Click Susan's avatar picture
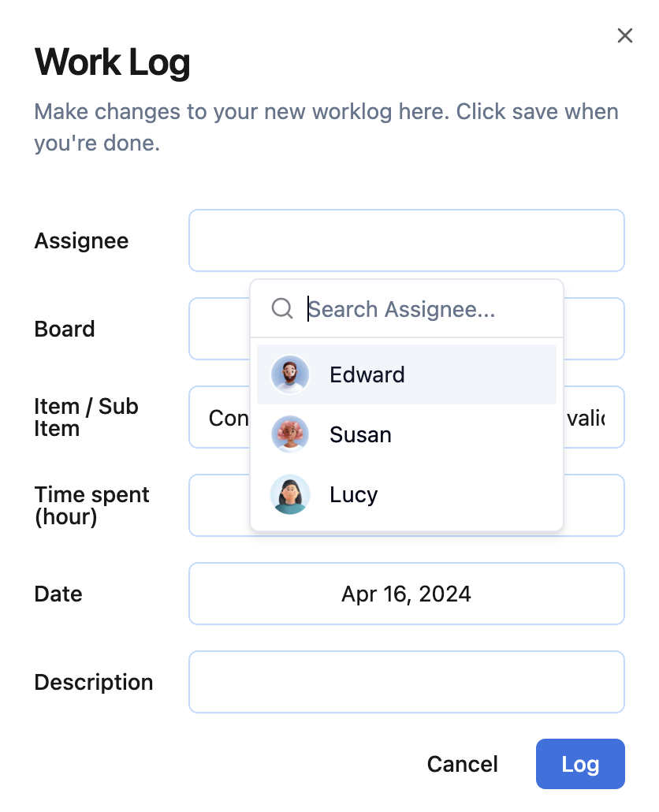The width and height of the screenshot is (659, 812). (290, 434)
